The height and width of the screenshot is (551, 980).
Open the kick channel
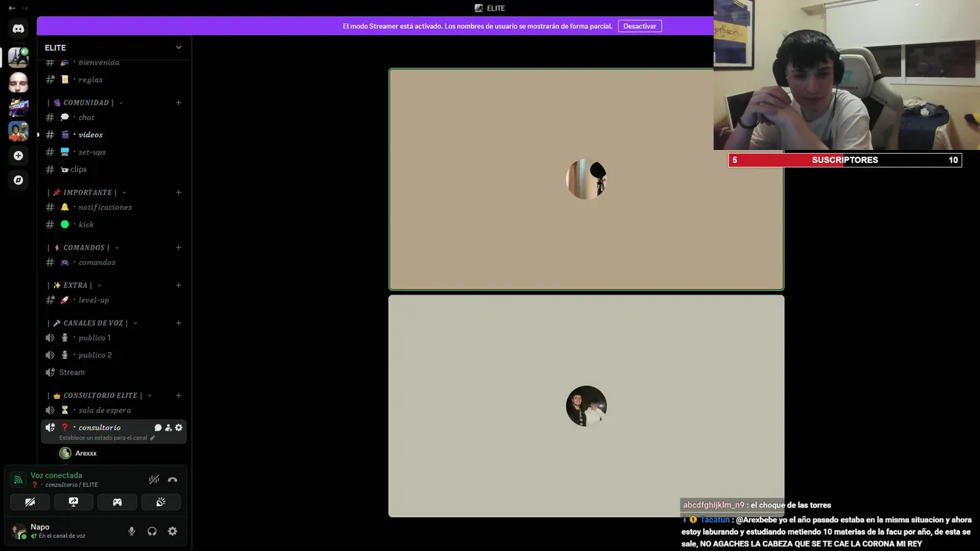(113, 224)
